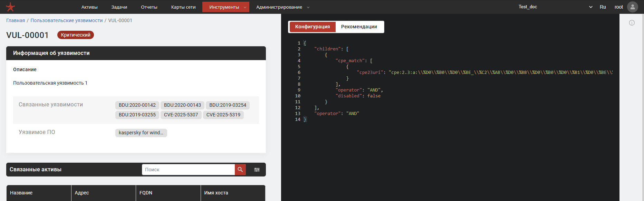Open the Test_doc selector dropdown

pos(555,7)
